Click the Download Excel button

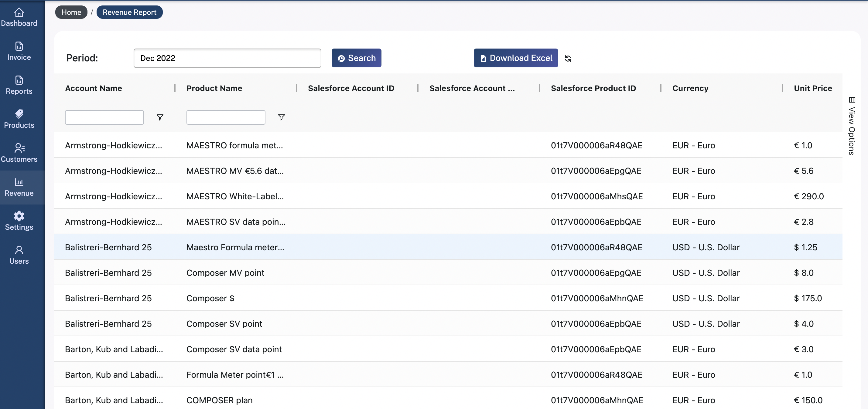point(515,57)
